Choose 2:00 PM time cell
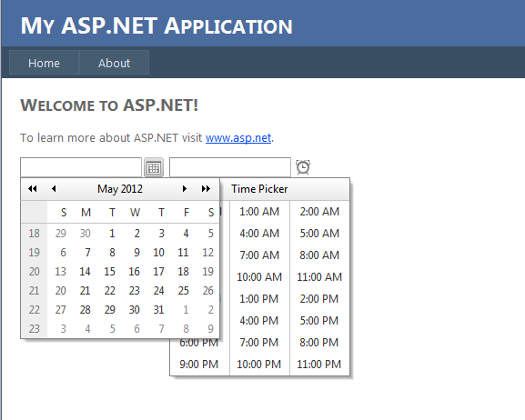Image resolution: width=525 pixels, height=420 pixels. (x=319, y=299)
